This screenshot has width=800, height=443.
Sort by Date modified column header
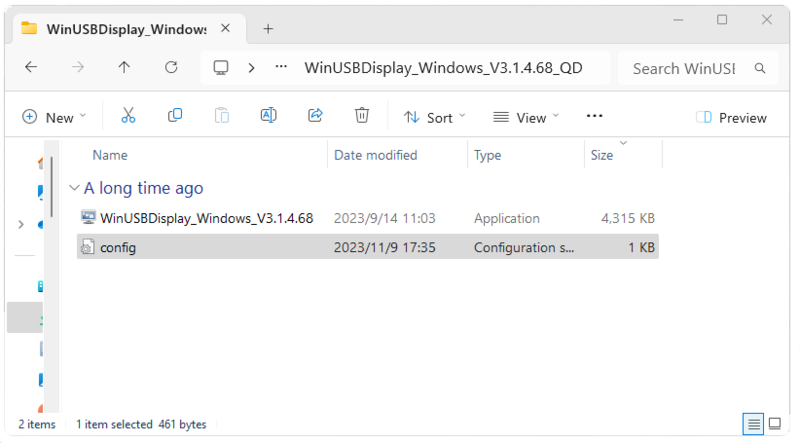(x=376, y=155)
